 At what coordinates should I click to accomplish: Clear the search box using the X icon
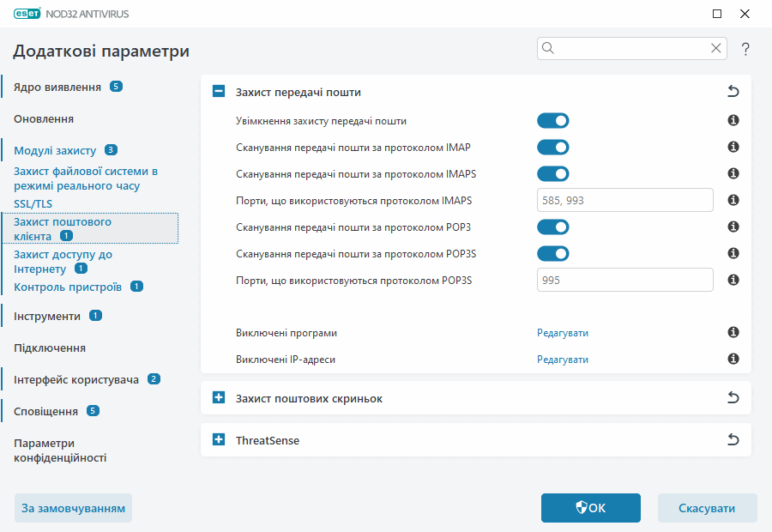point(715,48)
